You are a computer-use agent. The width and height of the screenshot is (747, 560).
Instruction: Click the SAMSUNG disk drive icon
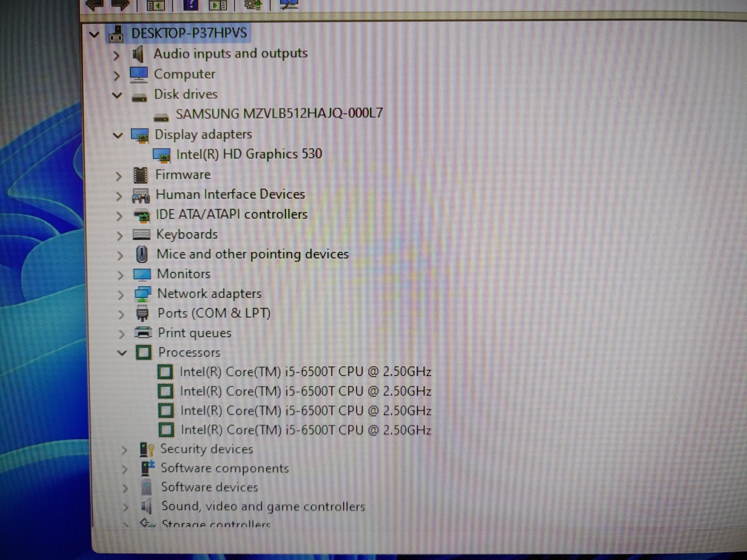[161, 117]
